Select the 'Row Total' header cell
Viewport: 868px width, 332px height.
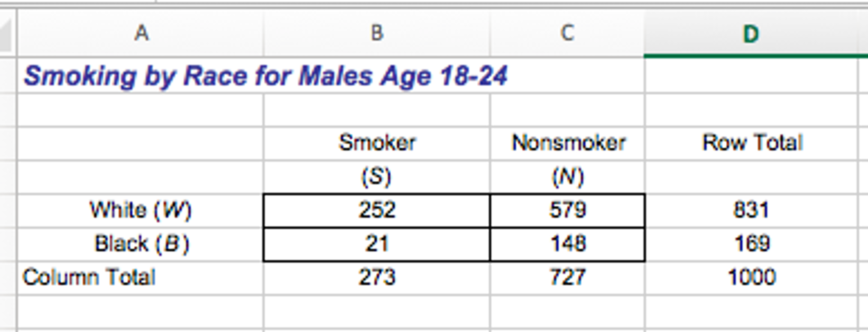point(752,143)
